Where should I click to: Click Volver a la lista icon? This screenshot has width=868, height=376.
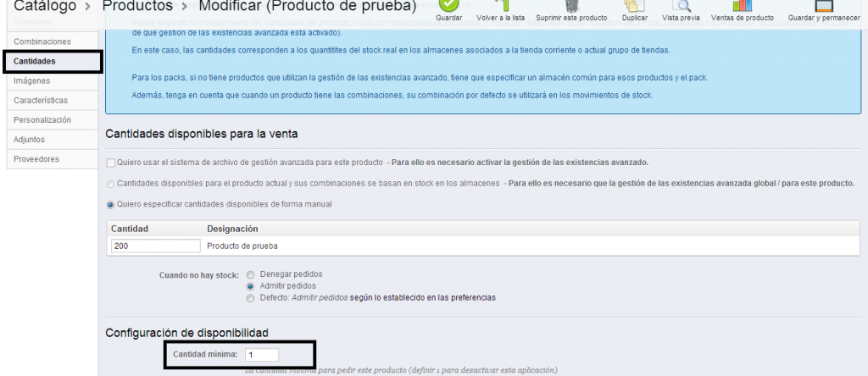[x=500, y=6]
